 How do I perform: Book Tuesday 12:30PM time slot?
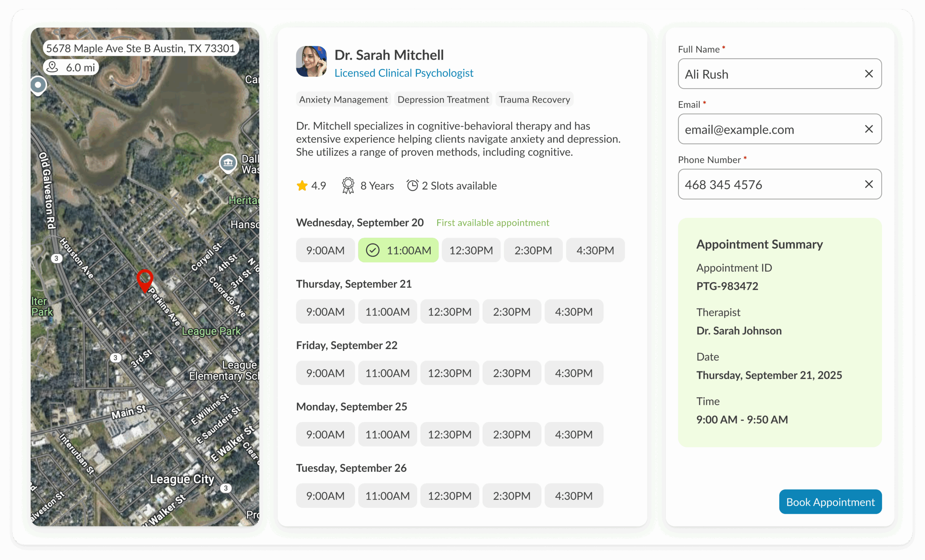(449, 495)
